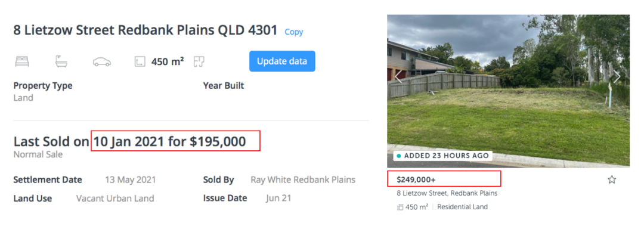Click the last sold price $195,000

(218, 142)
